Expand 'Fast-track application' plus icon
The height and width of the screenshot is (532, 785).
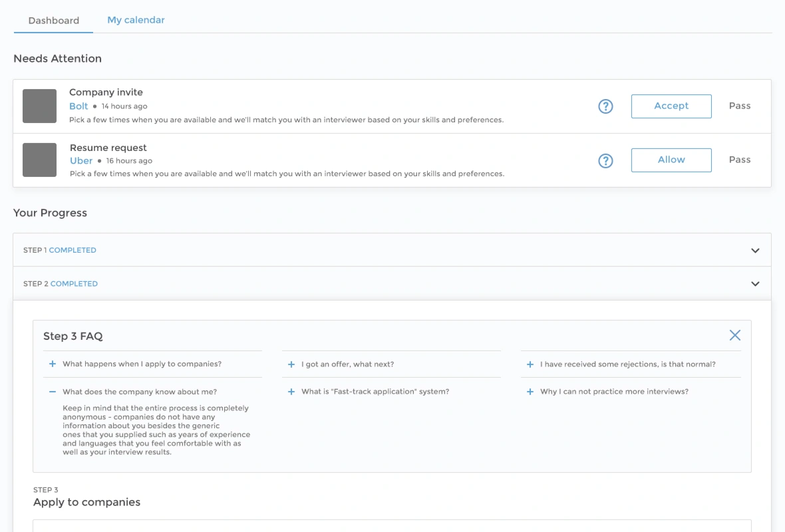click(x=291, y=392)
